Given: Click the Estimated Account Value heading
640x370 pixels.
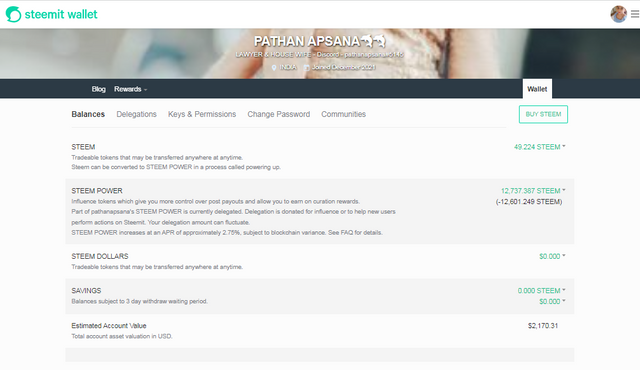Looking at the screenshot, I should tap(109, 326).
